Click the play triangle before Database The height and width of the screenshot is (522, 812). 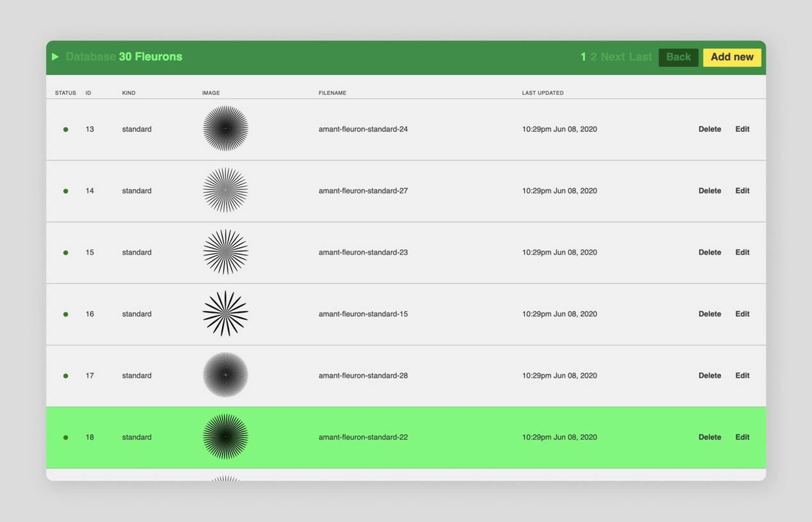pos(55,57)
